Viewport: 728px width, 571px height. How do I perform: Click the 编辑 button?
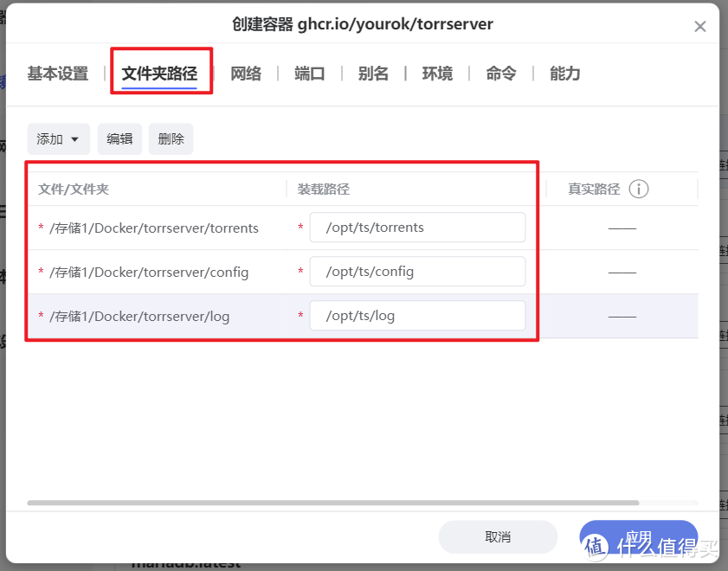(x=119, y=138)
